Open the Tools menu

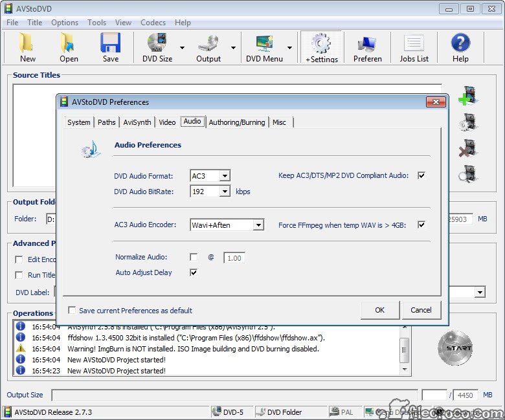(96, 23)
